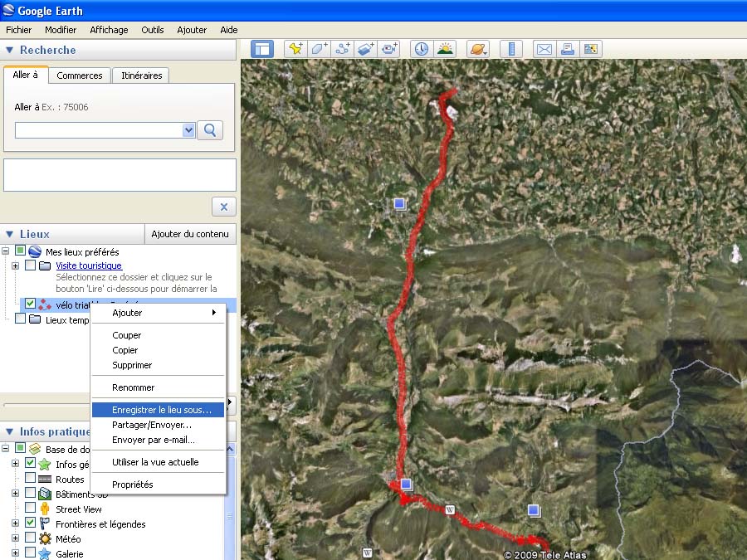Select the add polygon tool
This screenshot has width=747, height=560.
coord(320,49)
